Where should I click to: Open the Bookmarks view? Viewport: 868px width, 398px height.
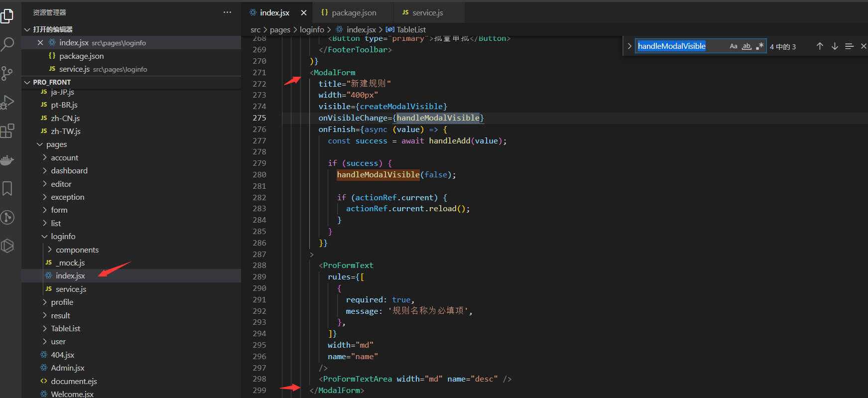(7, 188)
